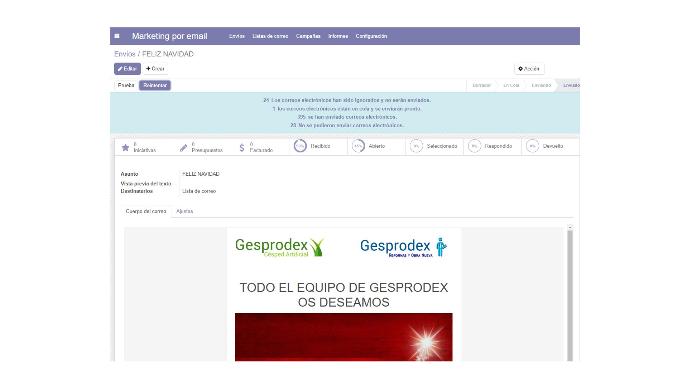
Task: Click the ignored emails notice line
Action: pos(347,100)
